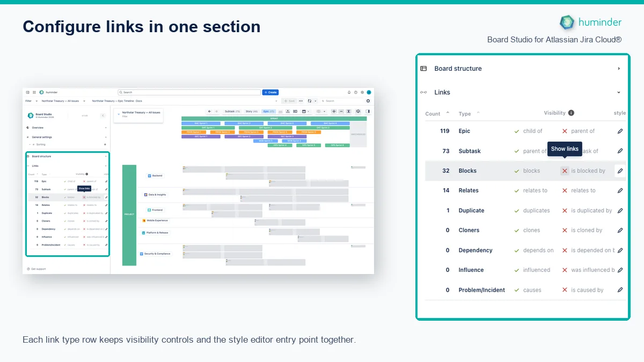Click pencil icon for Duplicate row in enlarged panel
This screenshot has height=362, width=644.
pyautogui.click(x=620, y=210)
